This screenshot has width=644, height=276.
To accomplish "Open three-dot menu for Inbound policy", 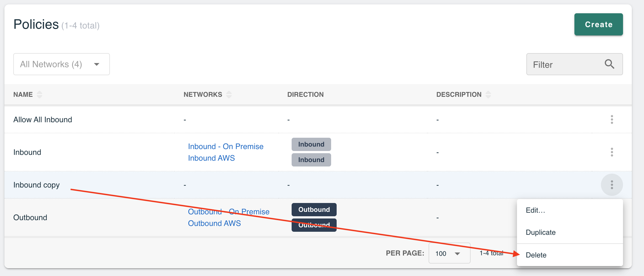I will point(612,152).
